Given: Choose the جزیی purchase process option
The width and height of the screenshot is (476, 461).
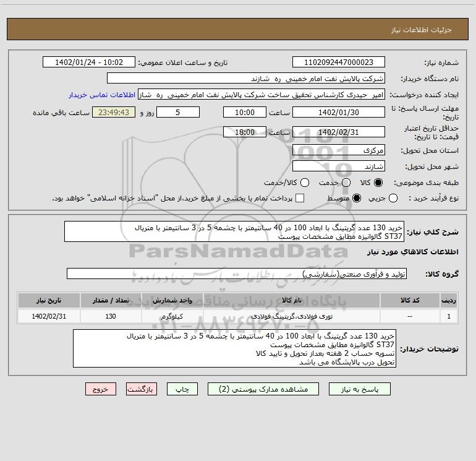Looking at the screenshot, I should click(393, 198).
